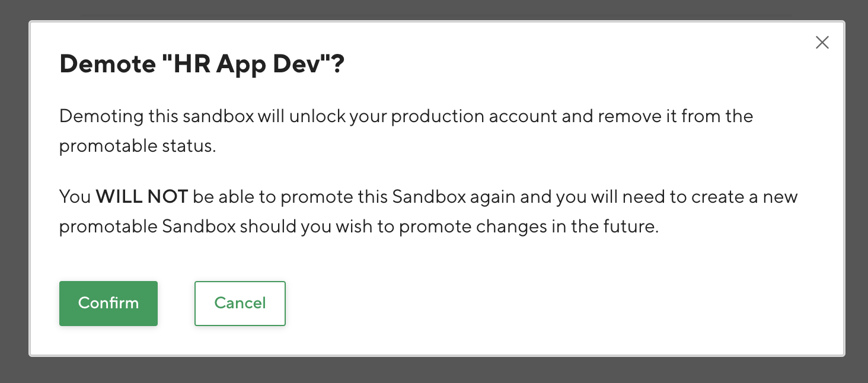Click the 'promotable status.' text line
868x383 pixels.
(x=138, y=146)
